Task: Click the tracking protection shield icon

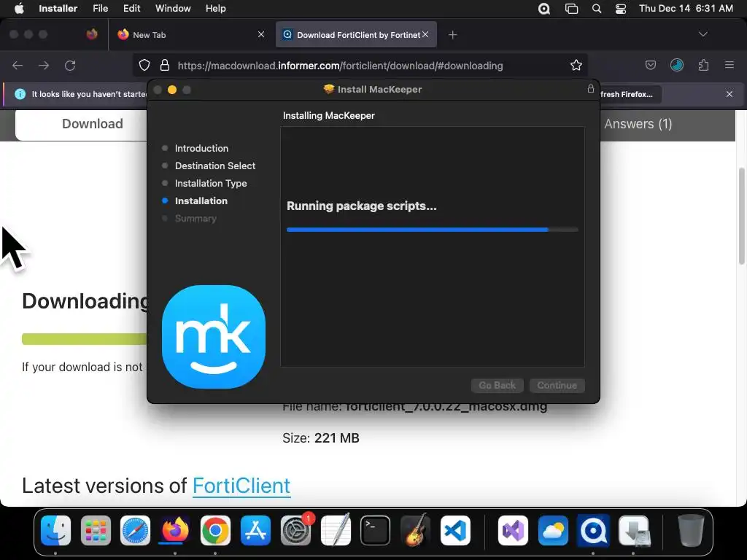Action: [144, 65]
